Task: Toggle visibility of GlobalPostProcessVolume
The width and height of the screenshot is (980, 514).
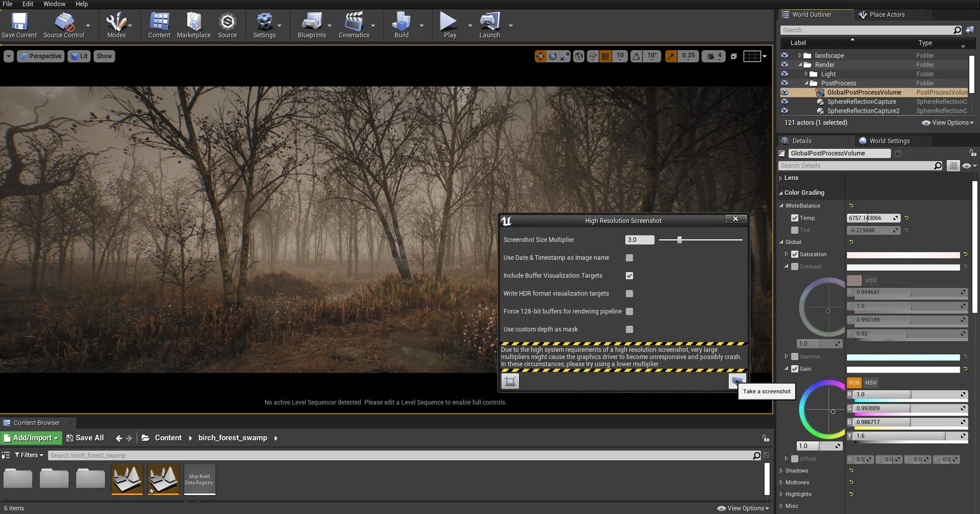Action: [784, 92]
